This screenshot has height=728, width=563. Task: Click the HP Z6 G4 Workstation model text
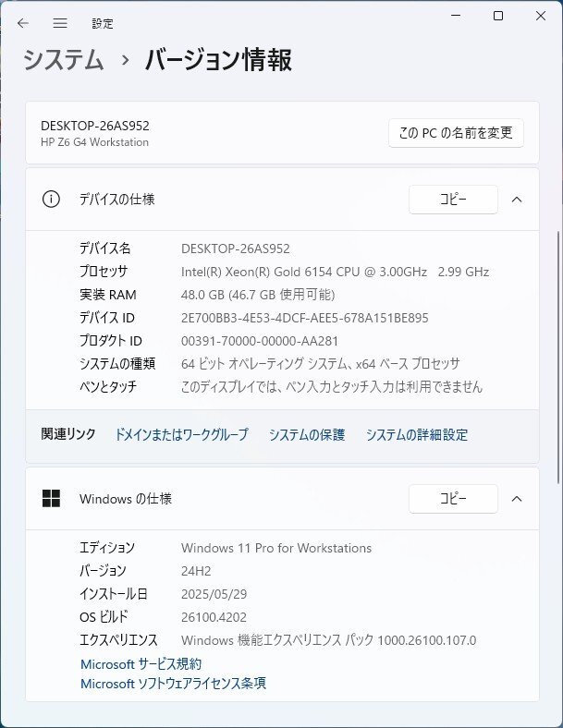click(x=95, y=142)
